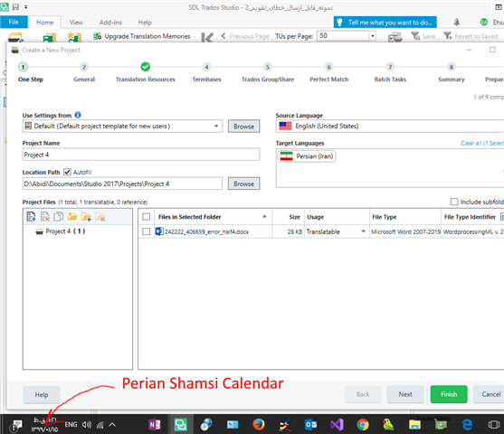Click the Clear all target languages link
This screenshot has width=504, height=434.
(x=481, y=143)
